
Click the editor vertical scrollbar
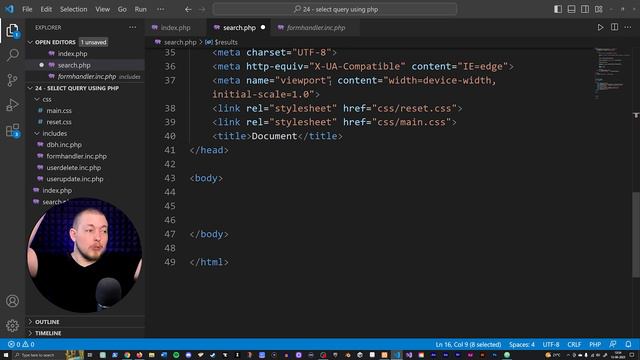(x=636, y=235)
